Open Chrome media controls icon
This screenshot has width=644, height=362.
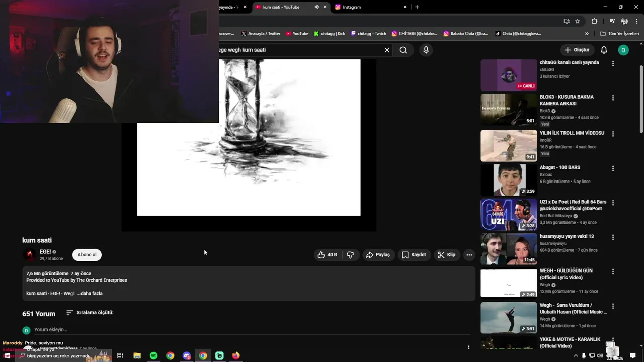(x=612, y=21)
